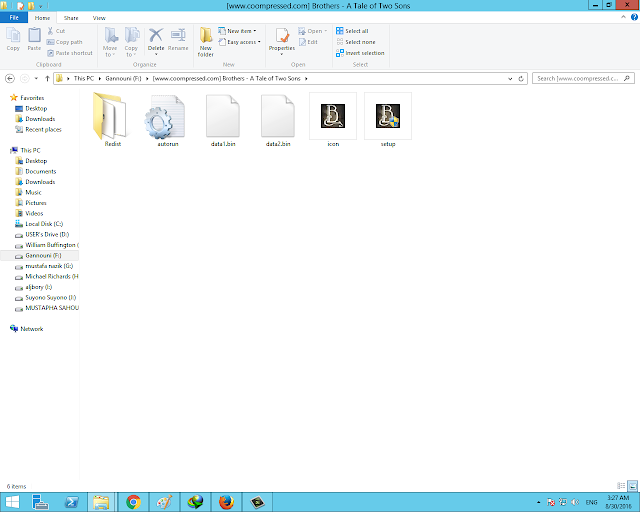Screen dimensions: 640x512
Task: Select the setup application file
Action: [x=388, y=120]
